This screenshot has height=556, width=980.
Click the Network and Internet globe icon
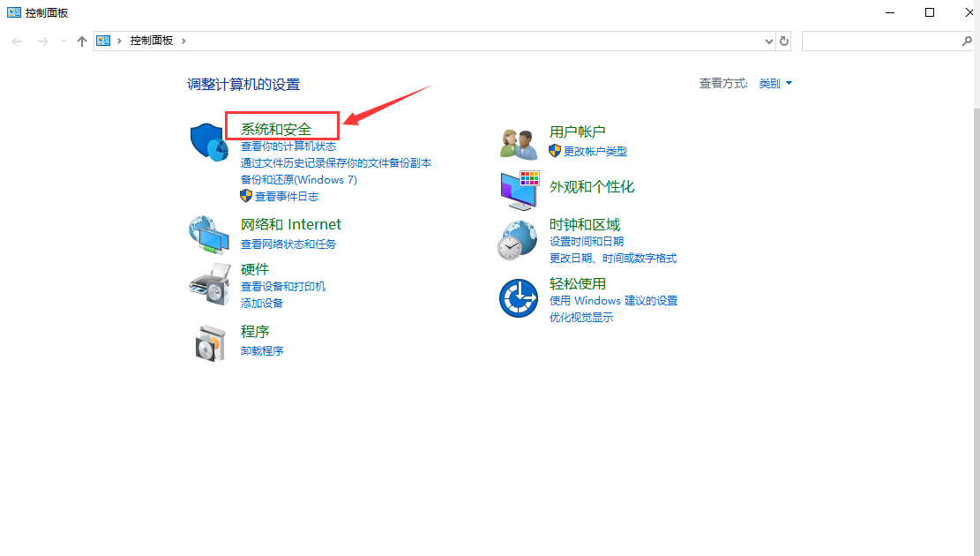[x=209, y=235]
